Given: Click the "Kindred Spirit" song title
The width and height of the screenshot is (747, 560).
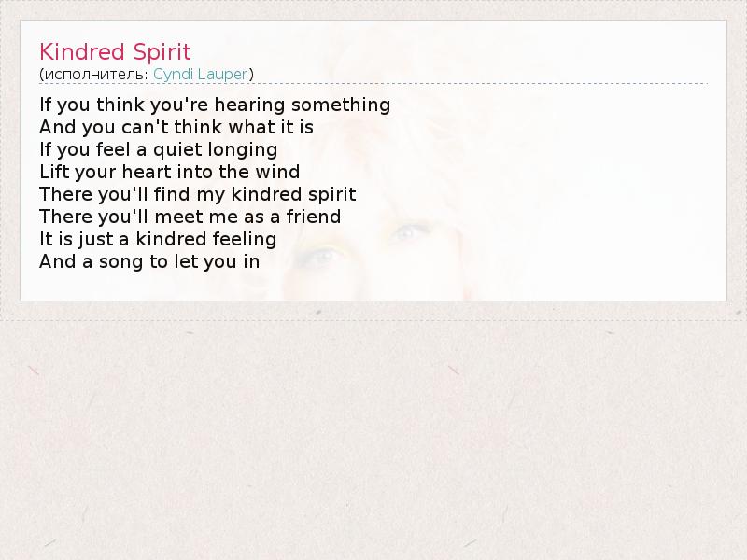Looking at the screenshot, I should [x=115, y=51].
